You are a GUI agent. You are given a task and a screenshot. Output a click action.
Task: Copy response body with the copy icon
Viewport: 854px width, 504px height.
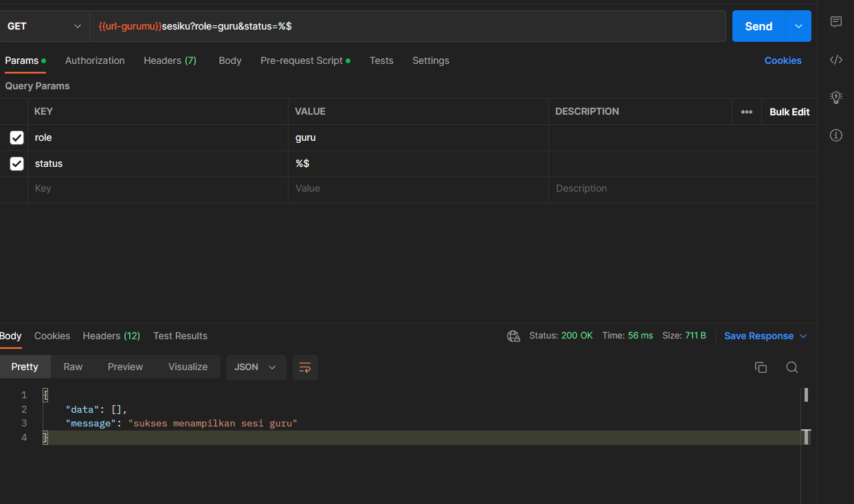tap(761, 367)
